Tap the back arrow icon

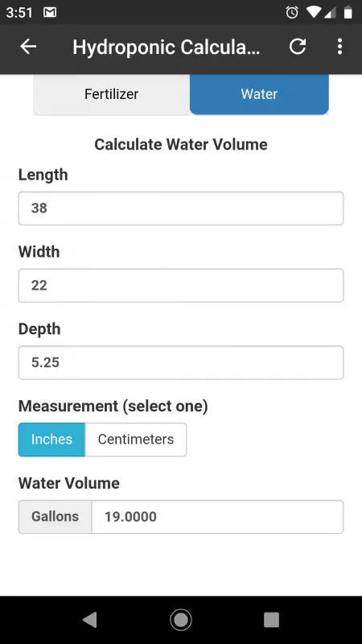[x=28, y=47]
